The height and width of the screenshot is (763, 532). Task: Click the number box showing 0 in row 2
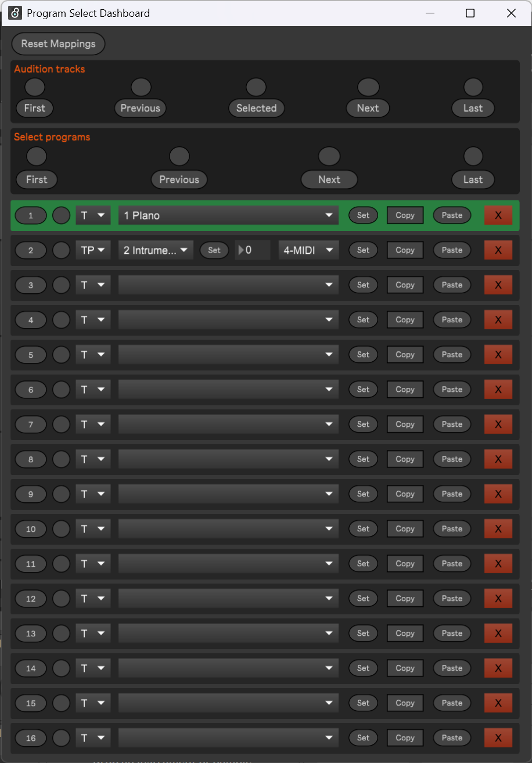click(x=253, y=250)
